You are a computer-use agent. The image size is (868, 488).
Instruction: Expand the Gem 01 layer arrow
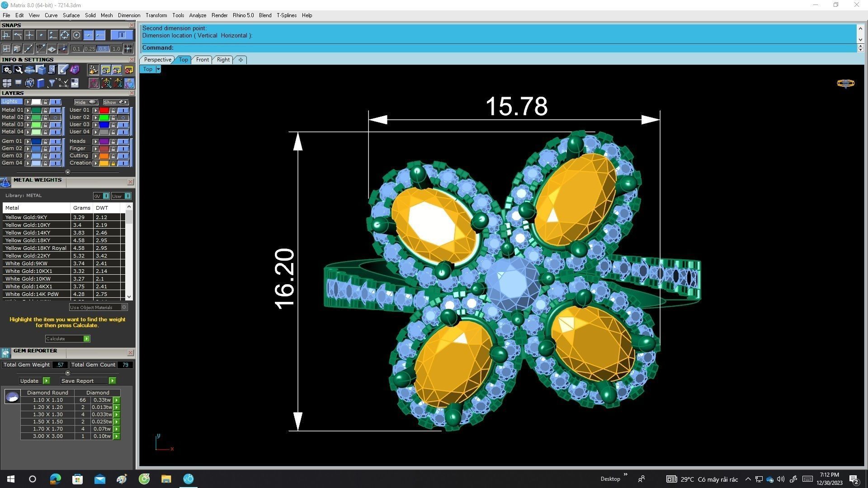28,141
